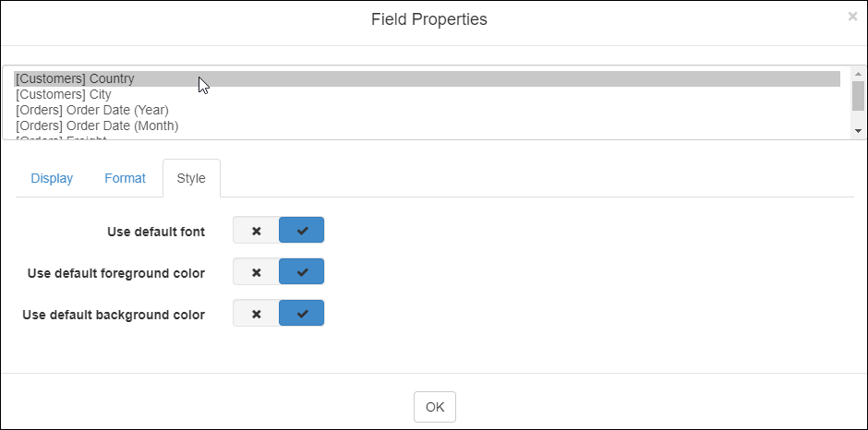
Task: Click checkmark icon for default foreground color
Action: click(302, 273)
